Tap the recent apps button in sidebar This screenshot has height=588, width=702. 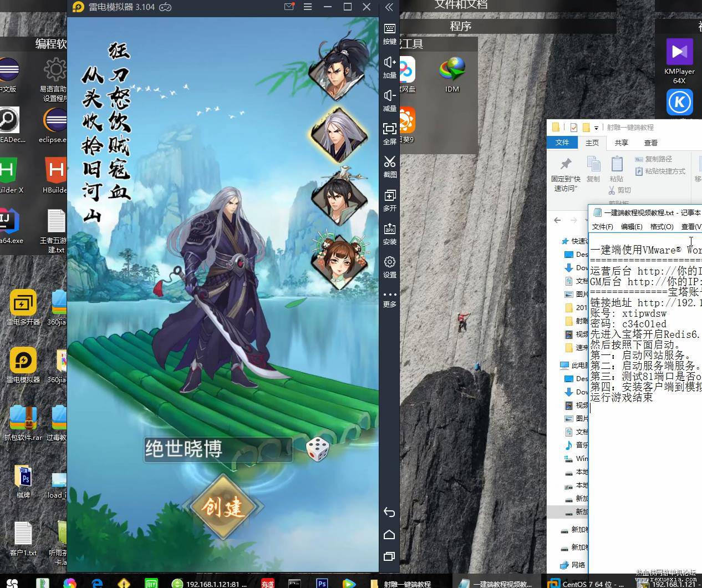389,556
